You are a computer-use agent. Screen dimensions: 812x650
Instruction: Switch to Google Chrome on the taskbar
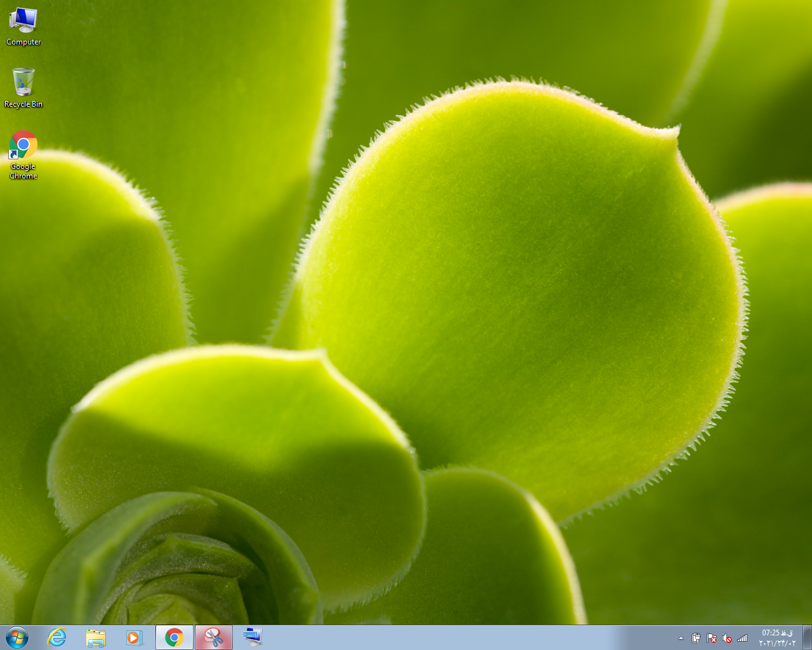click(x=174, y=637)
